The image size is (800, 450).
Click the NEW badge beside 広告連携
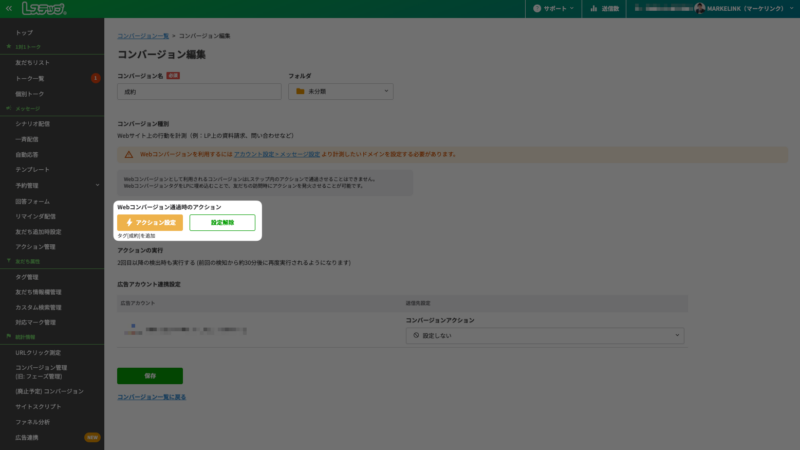click(x=92, y=437)
